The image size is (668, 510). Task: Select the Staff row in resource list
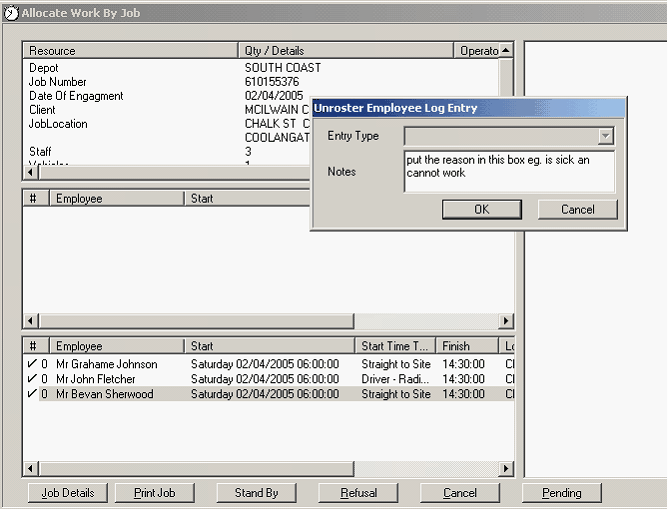click(44, 152)
